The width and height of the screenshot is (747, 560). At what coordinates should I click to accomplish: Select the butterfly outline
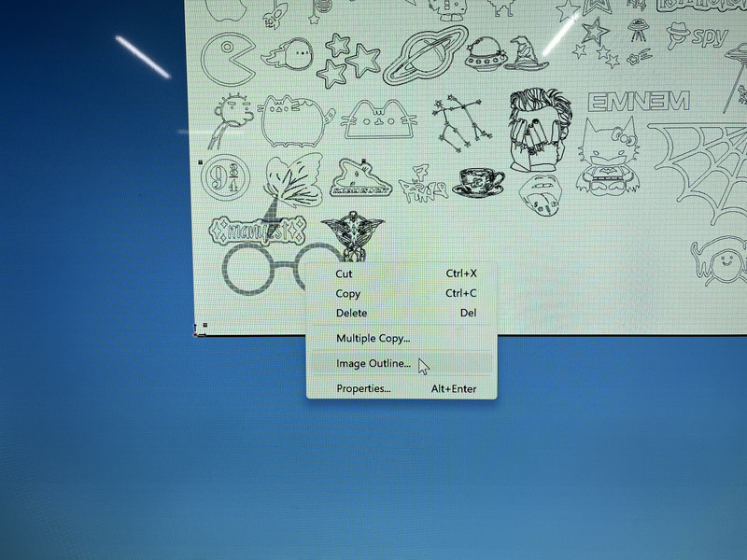(x=293, y=181)
